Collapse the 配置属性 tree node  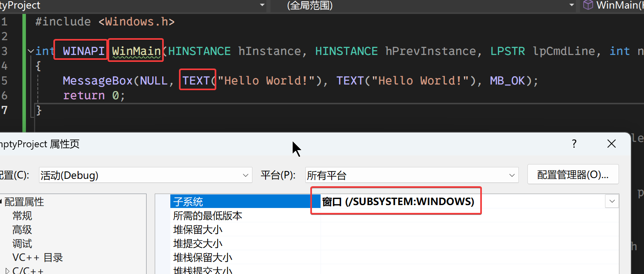pos(1,201)
